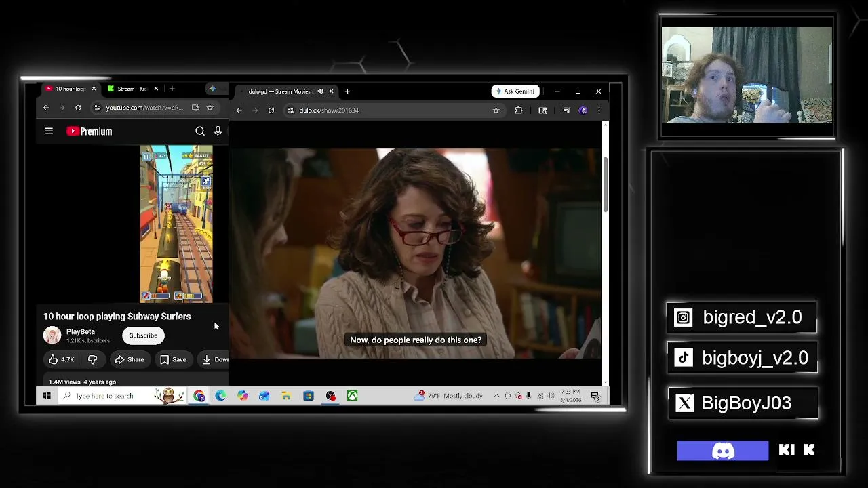Open the Extensions puzzle icon
Image resolution: width=868 pixels, height=488 pixels.
(519, 110)
